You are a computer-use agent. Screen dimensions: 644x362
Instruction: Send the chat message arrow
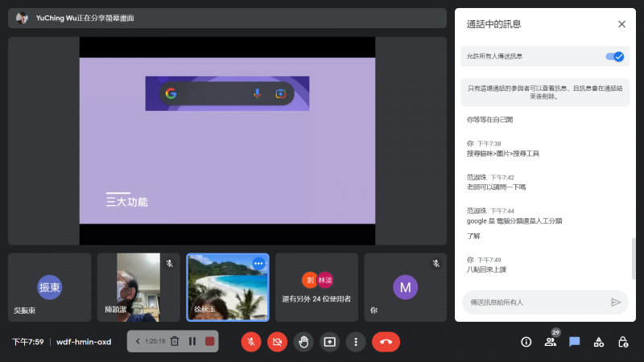coord(616,302)
